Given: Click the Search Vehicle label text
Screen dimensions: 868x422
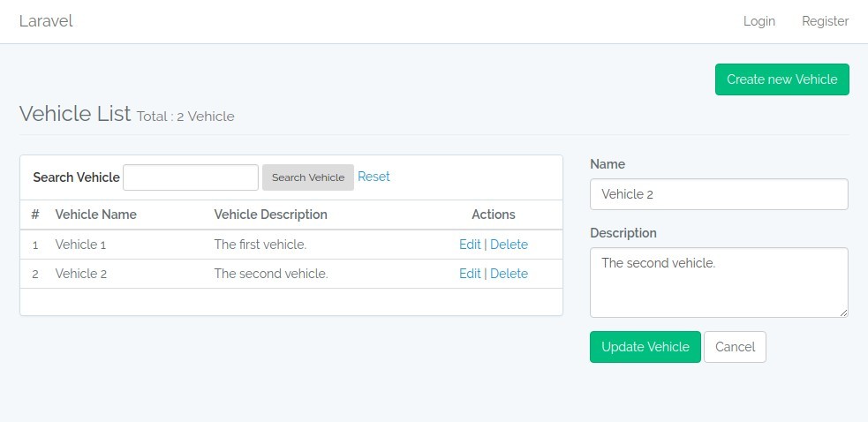Looking at the screenshot, I should click(76, 177).
